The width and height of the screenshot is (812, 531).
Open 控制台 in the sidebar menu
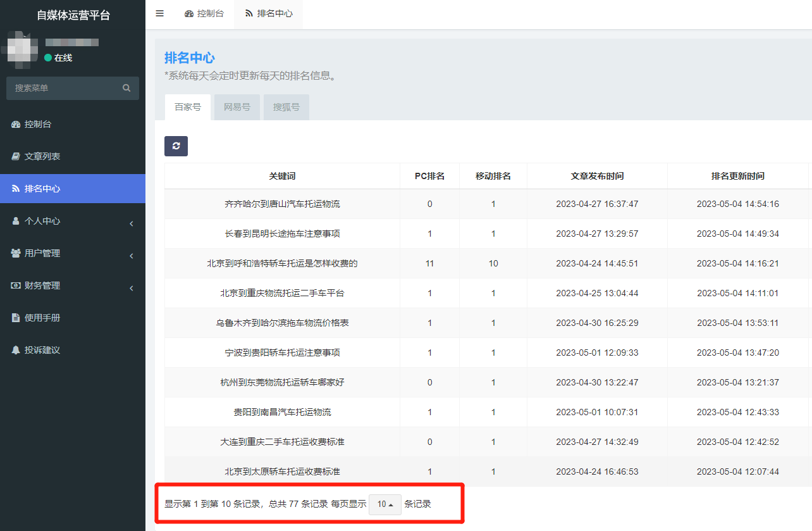(38, 124)
